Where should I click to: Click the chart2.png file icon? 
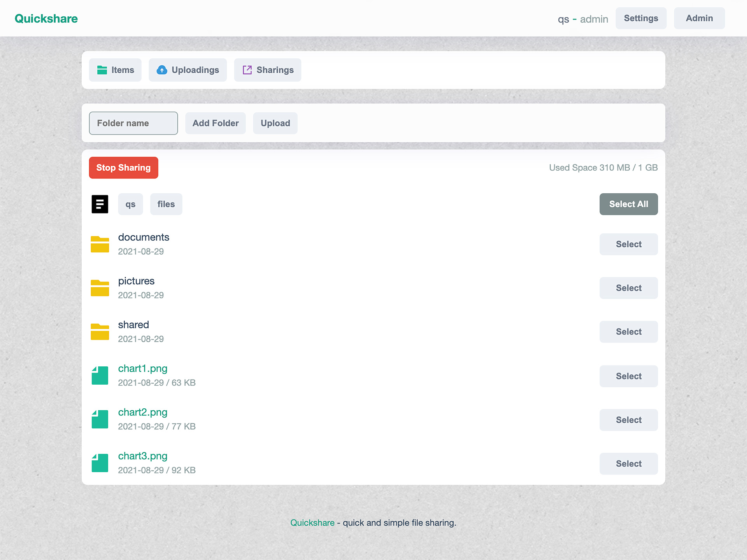(x=100, y=419)
